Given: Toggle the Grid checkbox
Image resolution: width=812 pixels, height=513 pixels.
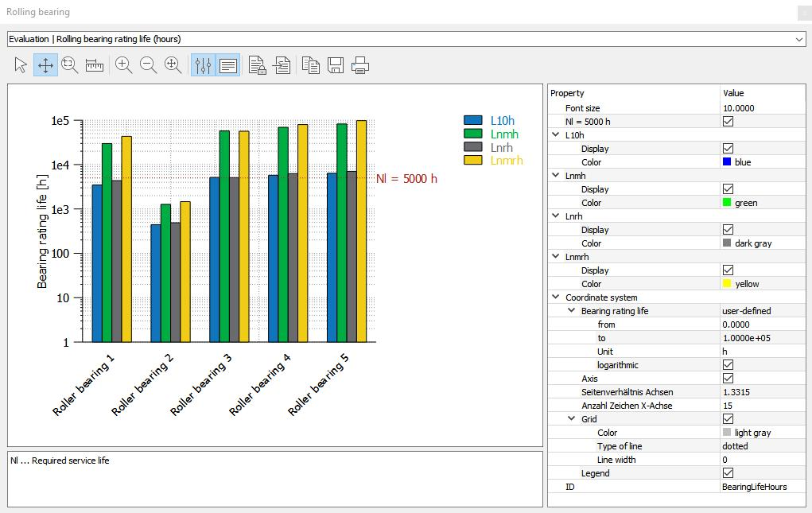Looking at the screenshot, I should click(x=728, y=419).
